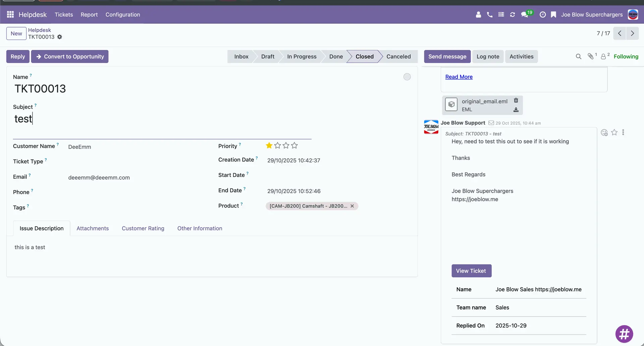Click the End Date field value
644x346 pixels.
coord(293,191)
